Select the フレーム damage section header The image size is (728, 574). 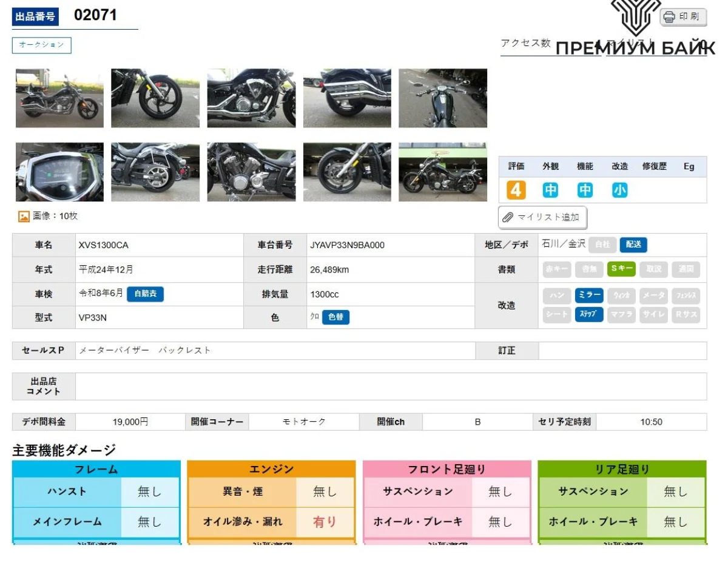96,469
